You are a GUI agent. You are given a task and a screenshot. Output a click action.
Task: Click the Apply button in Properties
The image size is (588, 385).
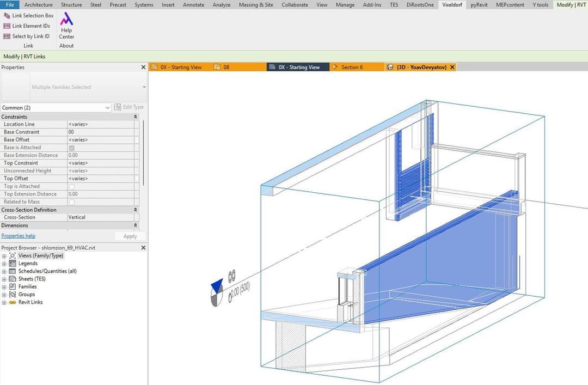point(130,236)
